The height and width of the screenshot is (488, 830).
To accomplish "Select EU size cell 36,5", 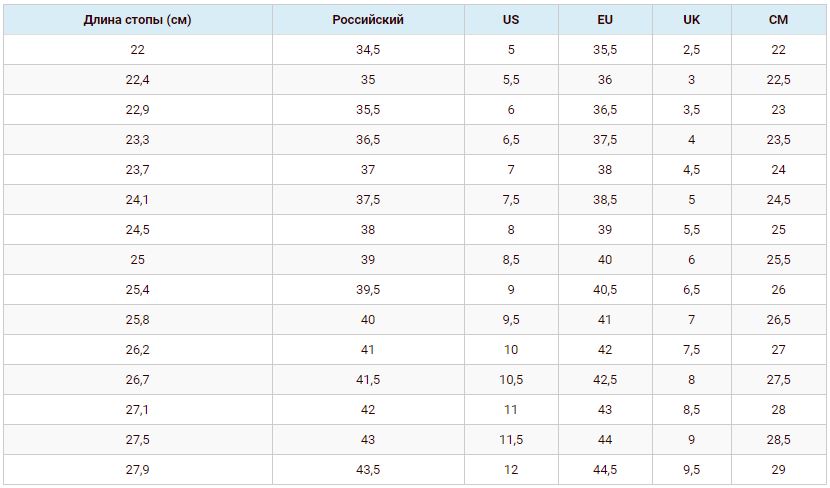I will point(605,110).
